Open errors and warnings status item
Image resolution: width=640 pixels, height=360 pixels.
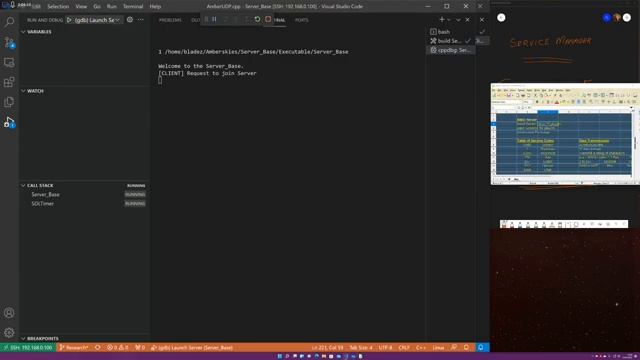click(x=118, y=348)
